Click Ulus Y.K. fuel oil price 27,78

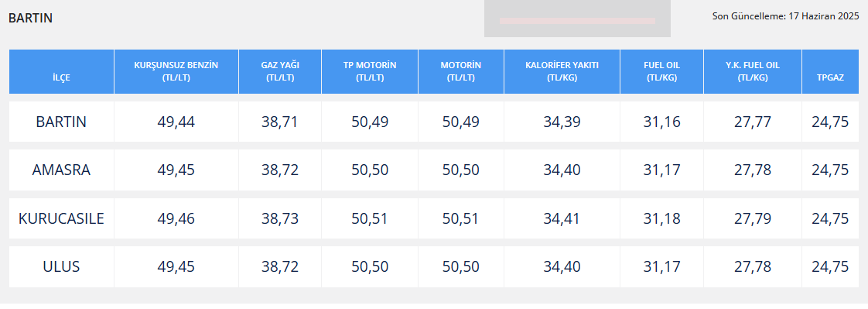click(x=752, y=267)
